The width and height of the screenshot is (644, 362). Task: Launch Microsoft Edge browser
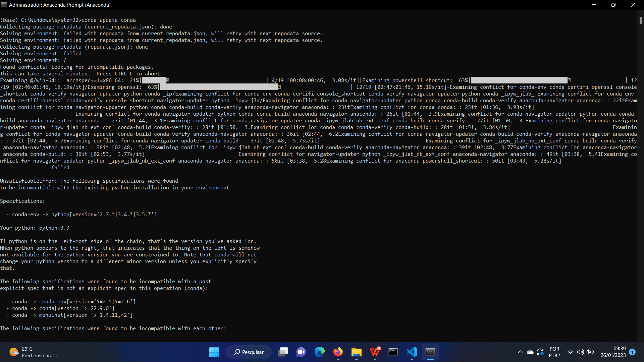319,352
